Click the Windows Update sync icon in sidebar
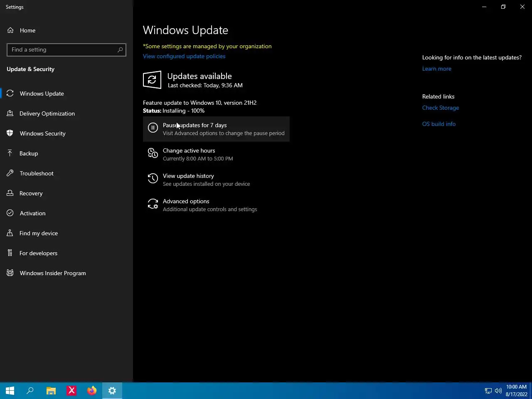Image resolution: width=532 pixels, height=399 pixels. point(10,94)
